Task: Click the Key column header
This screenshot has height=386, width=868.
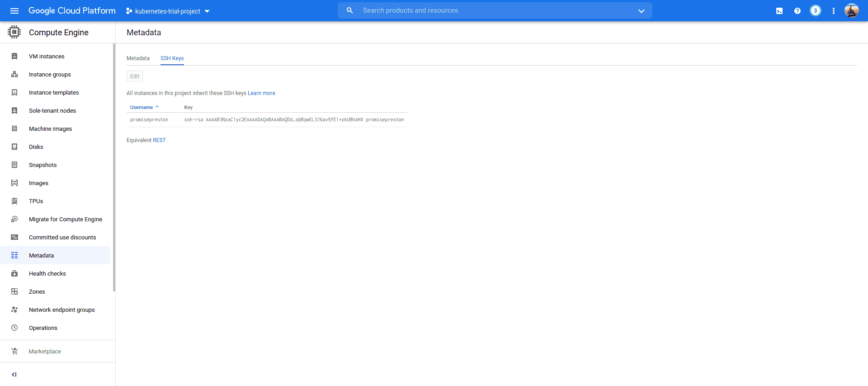Action: pyautogui.click(x=189, y=107)
